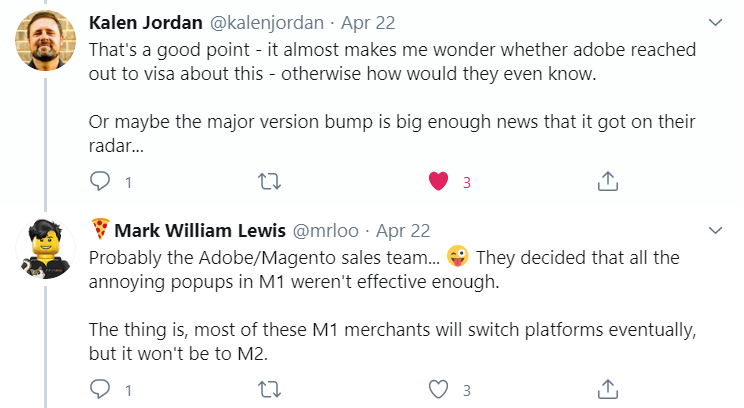Open Kalen Jordan's profile picture
This screenshot has height=408, width=744.
[46, 40]
